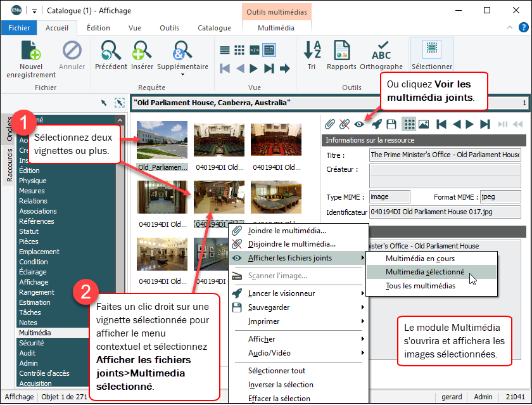532x405 pixels.
Task: Run the Orthographe spell check
Action: 381,50
